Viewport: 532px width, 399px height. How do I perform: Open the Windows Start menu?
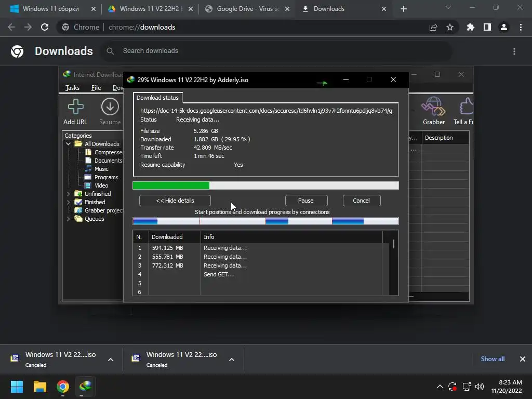tap(17, 387)
